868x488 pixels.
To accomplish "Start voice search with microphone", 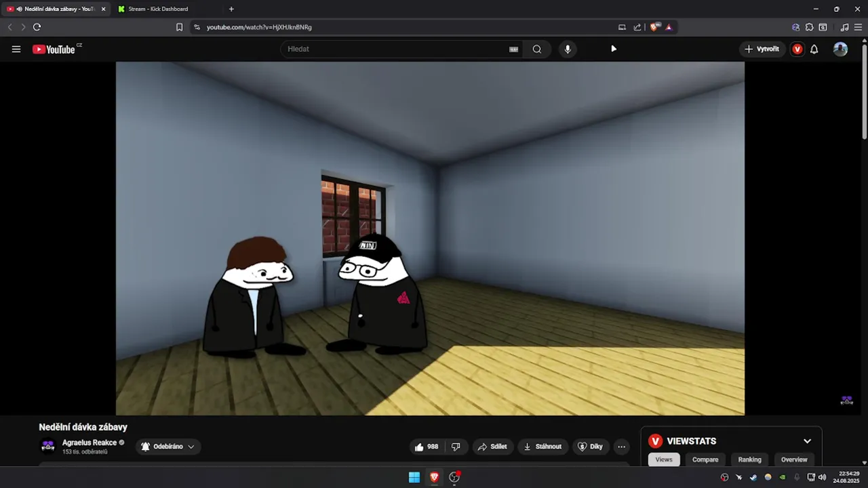I will click(568, 49).
